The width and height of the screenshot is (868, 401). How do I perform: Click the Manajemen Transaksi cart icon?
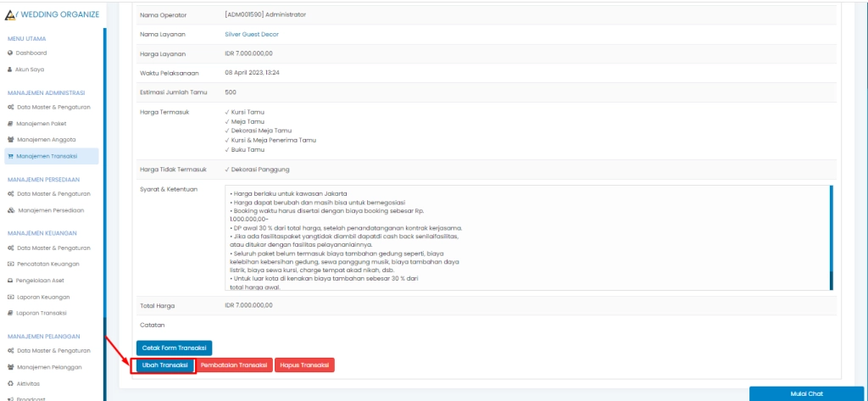[x=10, y=156]
